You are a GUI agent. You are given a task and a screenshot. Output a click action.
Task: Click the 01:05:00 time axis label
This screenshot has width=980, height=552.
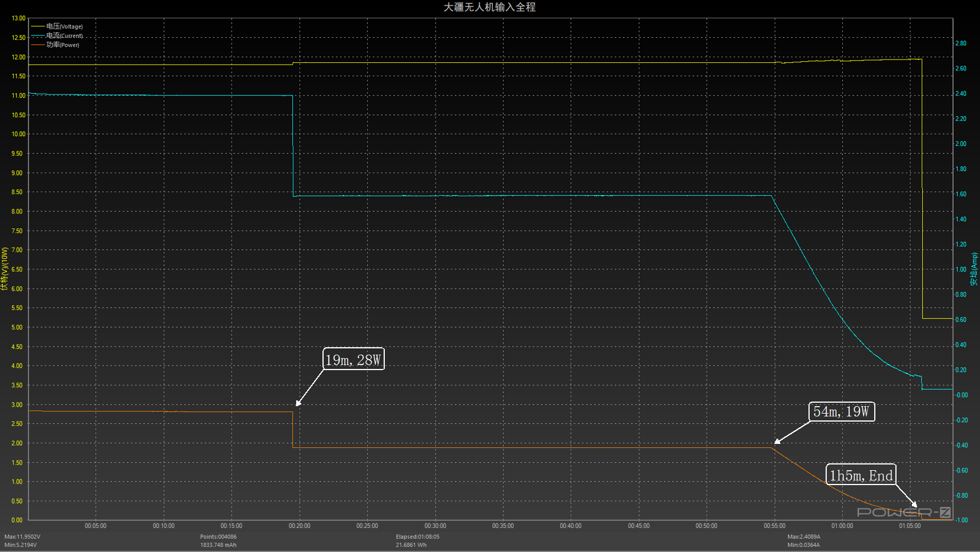click(x=910, y=526)
